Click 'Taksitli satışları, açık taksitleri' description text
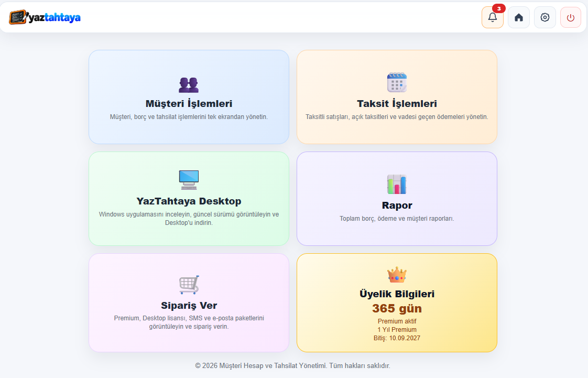The image size is (588, 378). [x=397, y=117]
